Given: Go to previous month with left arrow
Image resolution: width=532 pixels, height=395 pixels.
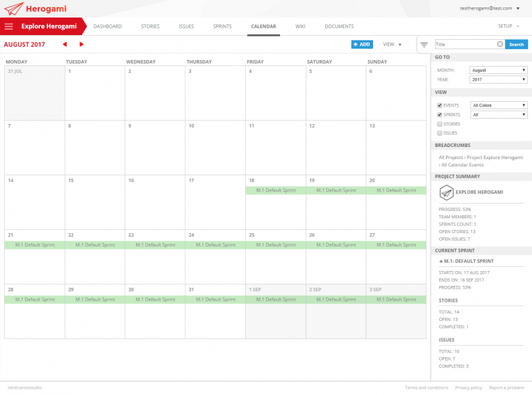Looking at the screenshot, I should click(65, 44).
